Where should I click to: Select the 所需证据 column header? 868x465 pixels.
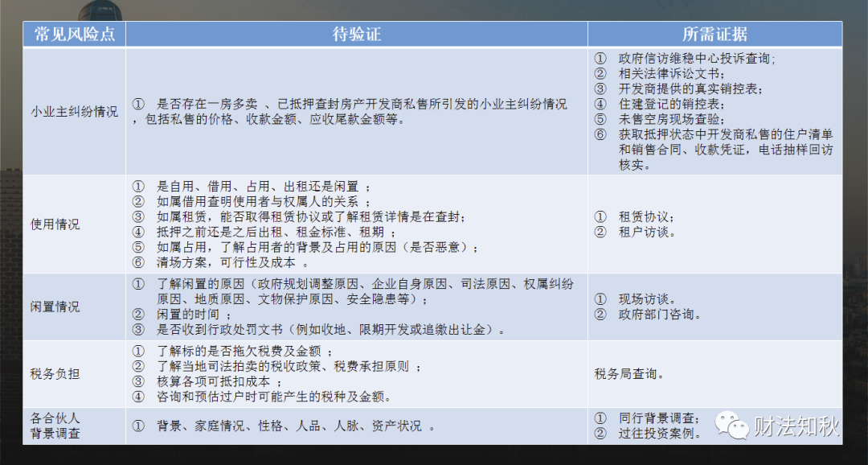click(714, 34)
